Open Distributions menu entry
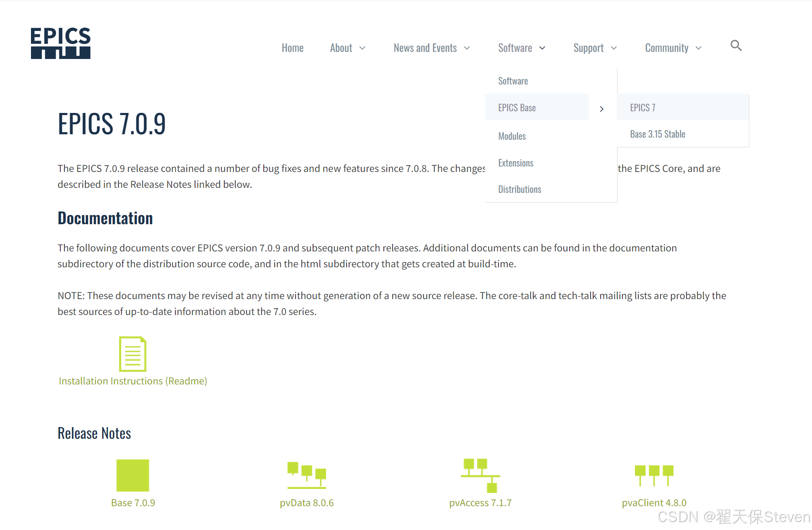This screenshot has width=812, height=530. coord(519,189)
